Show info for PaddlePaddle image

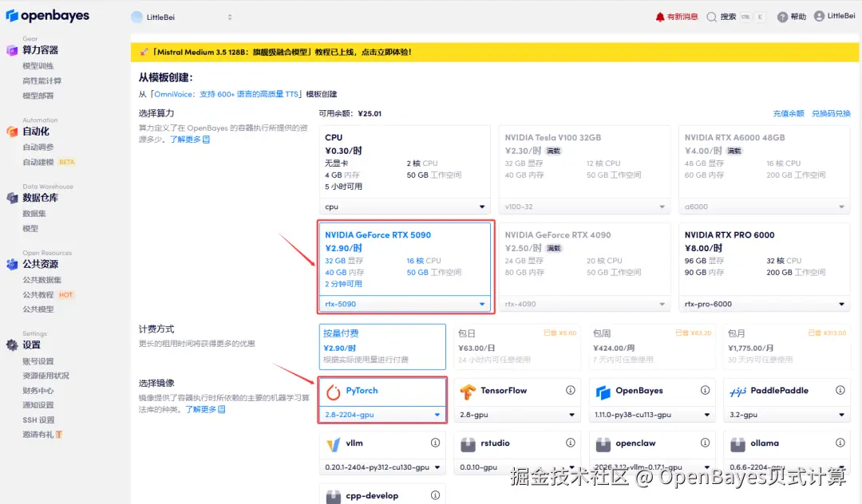coord(840,390)
